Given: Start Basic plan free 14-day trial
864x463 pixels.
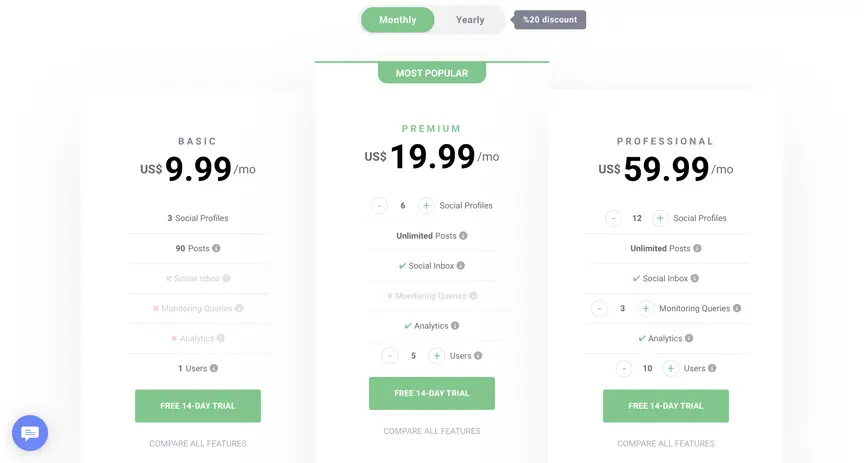Looking at the screenshot, I should [x=198, y=406].
